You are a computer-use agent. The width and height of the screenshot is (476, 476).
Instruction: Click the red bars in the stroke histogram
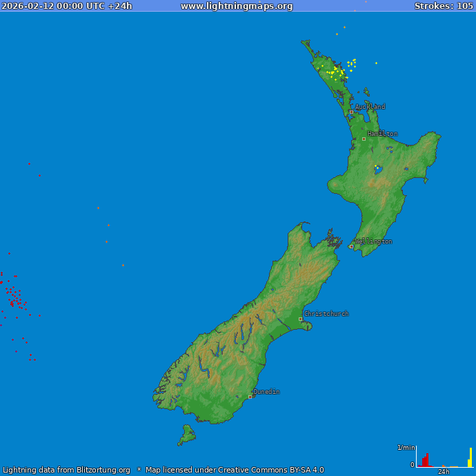[x=425, y=461]
